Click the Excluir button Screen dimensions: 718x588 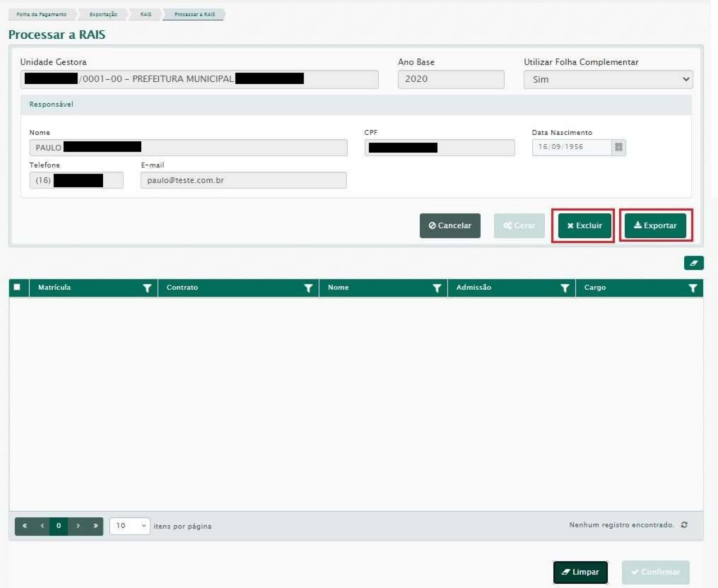tap(584, 226)
